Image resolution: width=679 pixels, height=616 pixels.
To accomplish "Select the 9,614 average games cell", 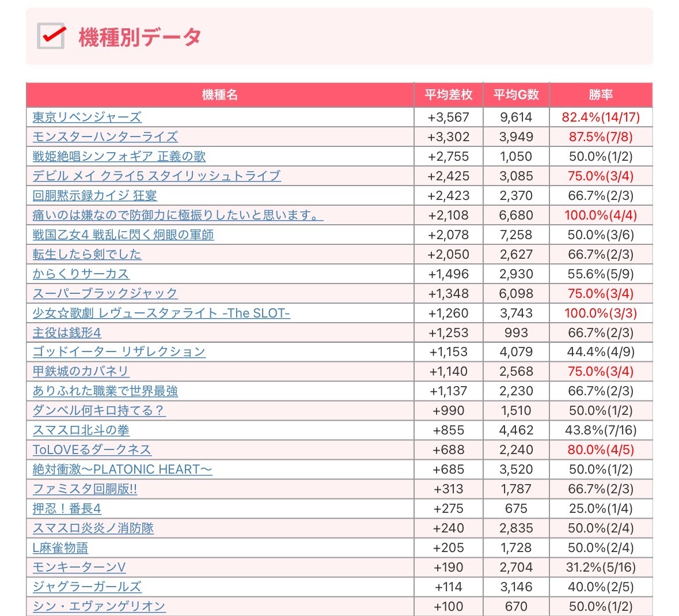I will [x=516, y=117].
